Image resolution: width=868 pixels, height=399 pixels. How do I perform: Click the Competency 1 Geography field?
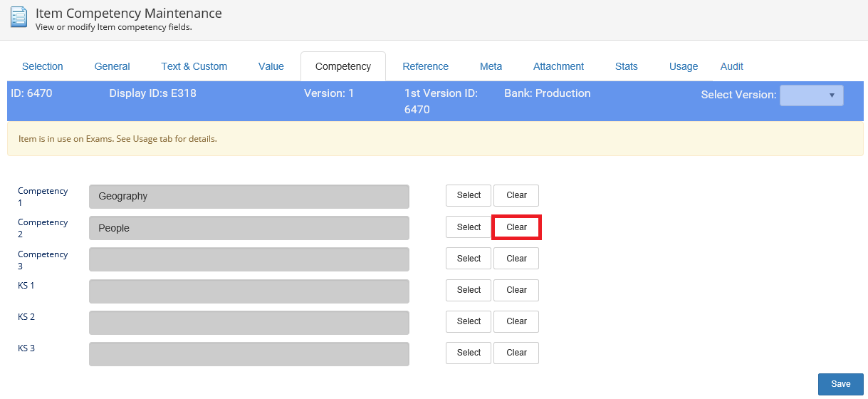[249, 197]
